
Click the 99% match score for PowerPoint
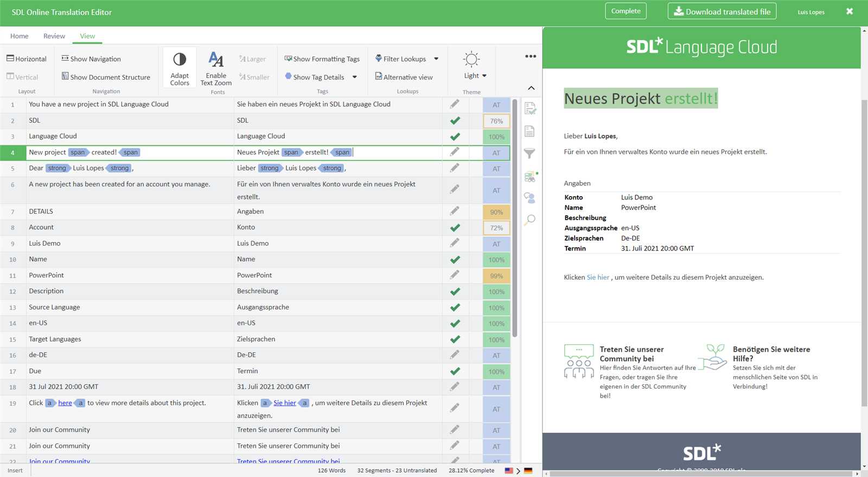[x=496, y=276]
